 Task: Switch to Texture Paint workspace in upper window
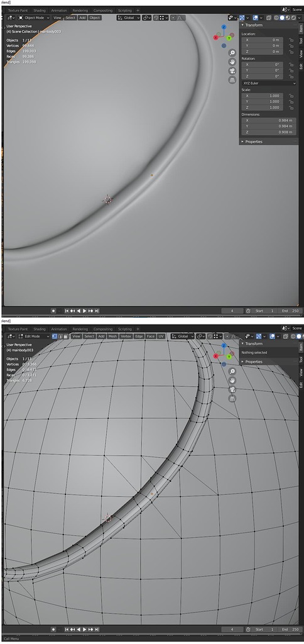(18, 10)
